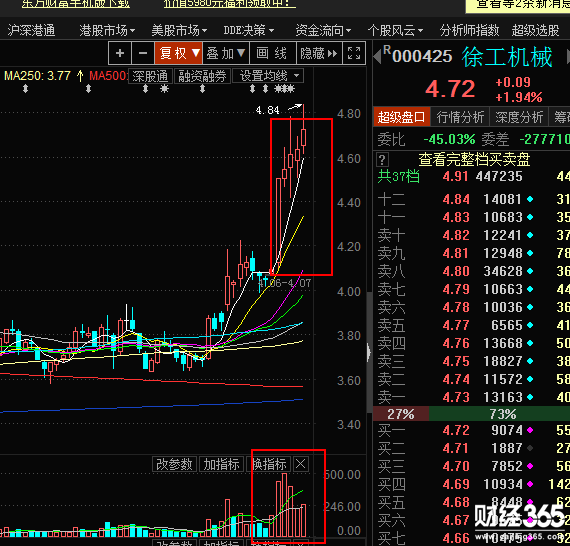
Task: Click the 委比 -45.03% value
Action: tap(449, 139)
